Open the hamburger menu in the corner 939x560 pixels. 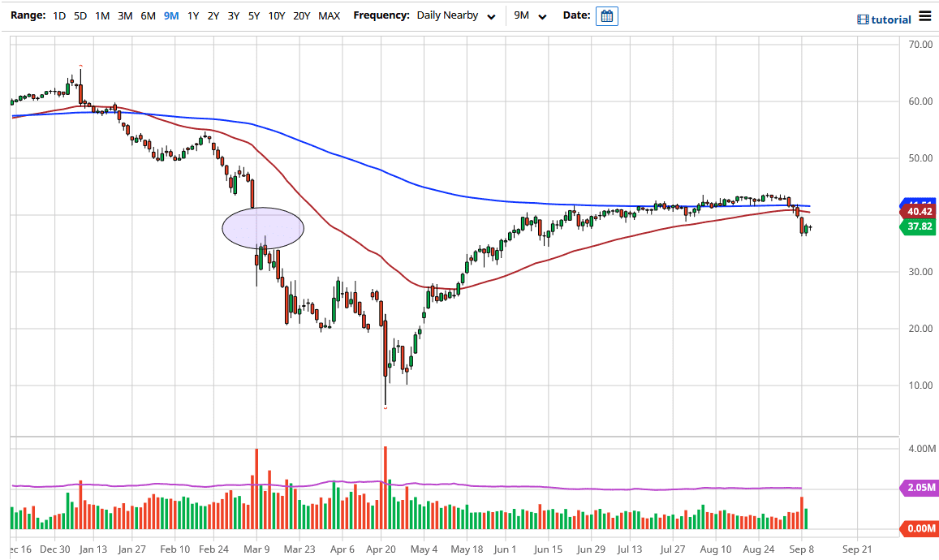click(x=926, y=16)
